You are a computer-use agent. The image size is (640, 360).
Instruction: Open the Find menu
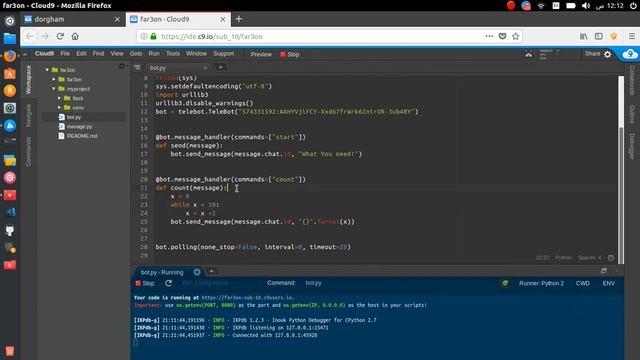click(x=98, y=54)
